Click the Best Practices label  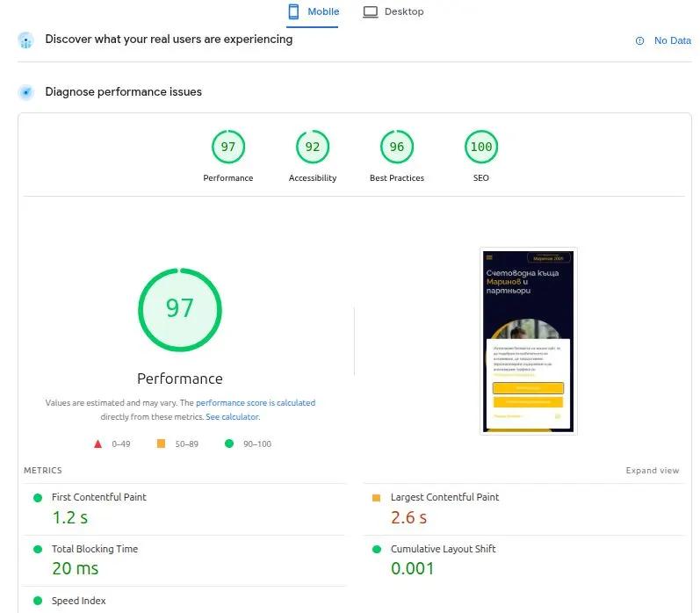tap(397, 178)
